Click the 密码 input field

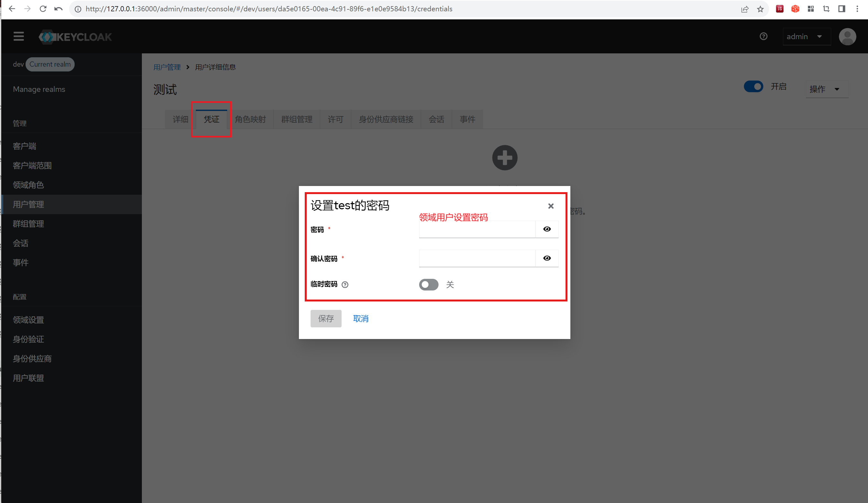(x=477, y=230)
